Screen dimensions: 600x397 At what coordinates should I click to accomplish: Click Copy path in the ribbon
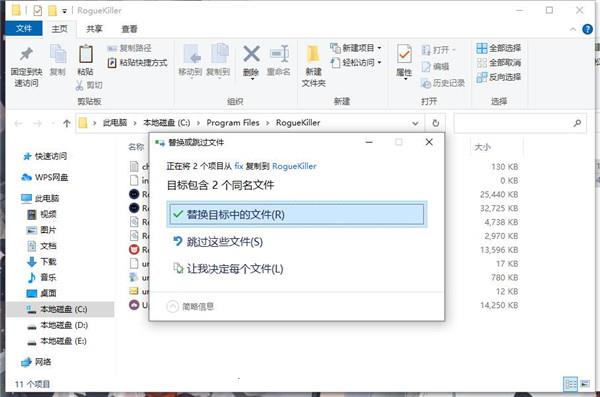tap(129, 48)
